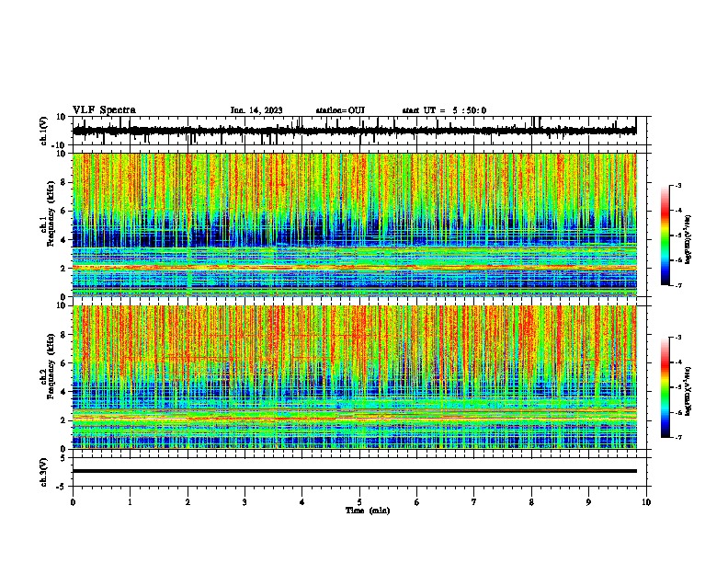Click the flat ch.3 voltage trace
The height and width of the screenshot is (563, 728).
pos(355,471)
